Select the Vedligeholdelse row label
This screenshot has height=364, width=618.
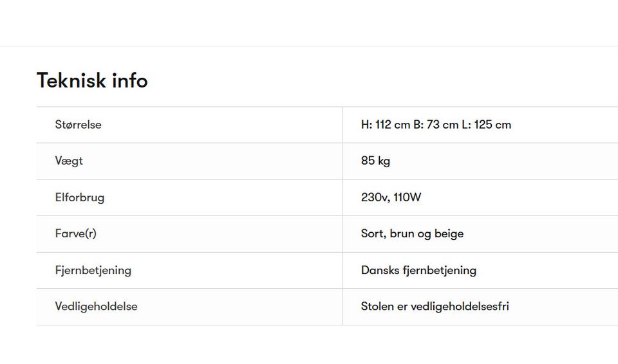point(96,307)
